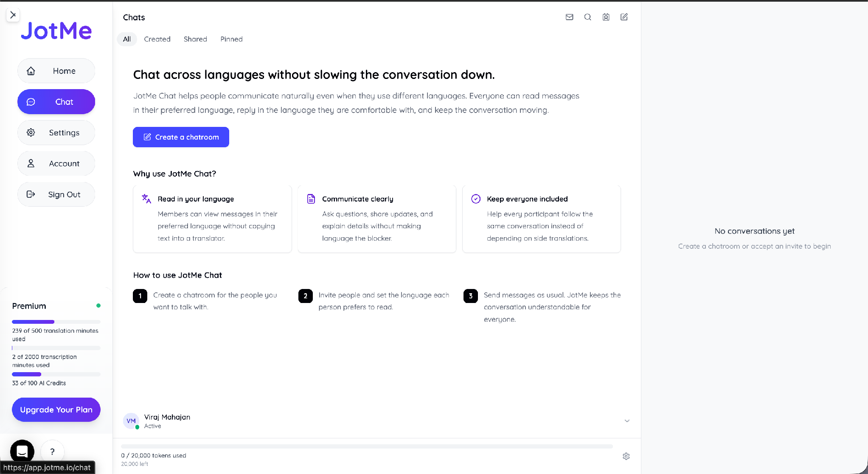Open Settings from the sidebar

pos(56,132)
